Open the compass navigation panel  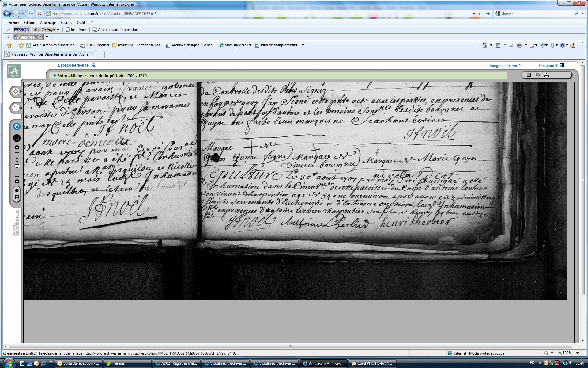16,91
